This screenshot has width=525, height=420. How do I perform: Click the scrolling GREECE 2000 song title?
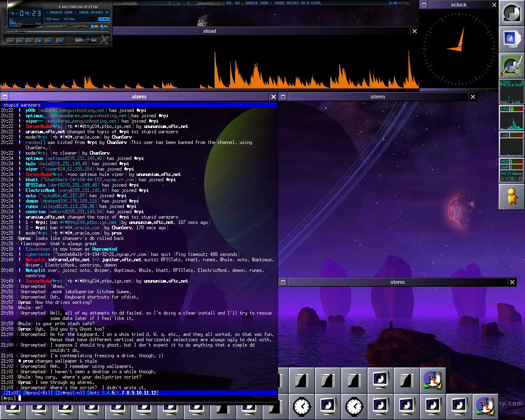77,12
